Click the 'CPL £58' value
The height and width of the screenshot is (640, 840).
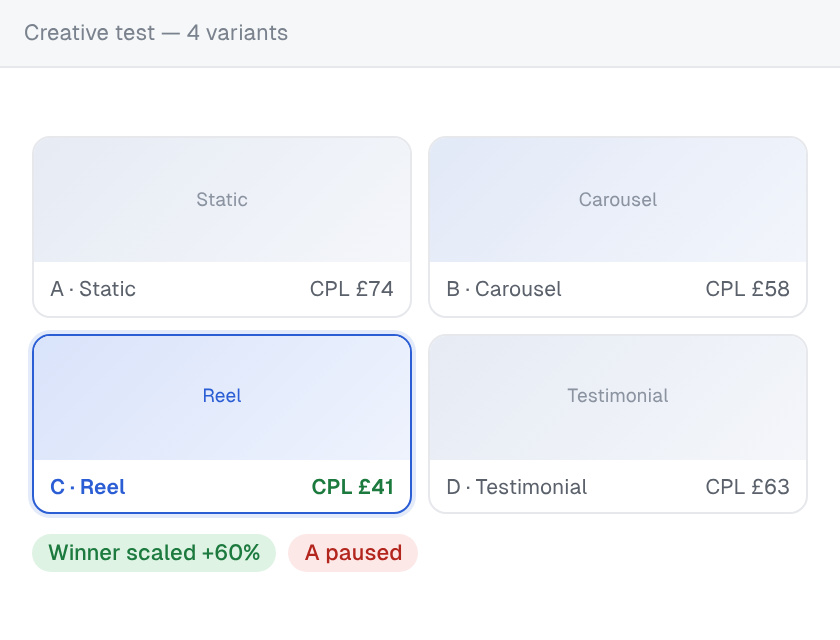747,289
